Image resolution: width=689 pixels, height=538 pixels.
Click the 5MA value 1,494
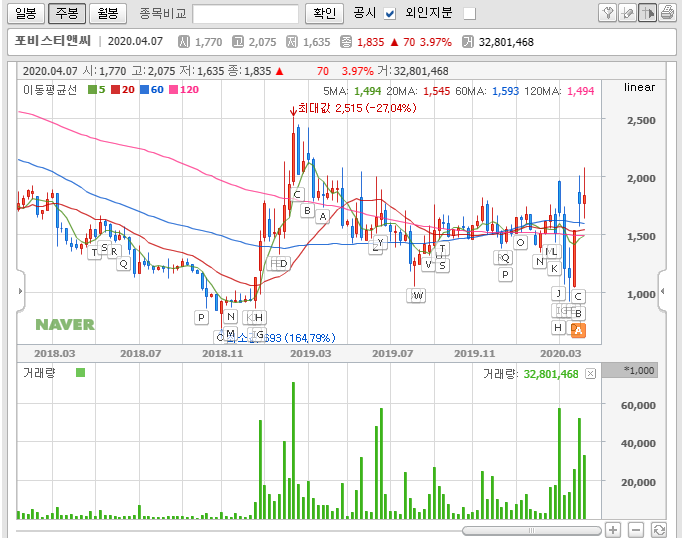click(x=368, y=91)
